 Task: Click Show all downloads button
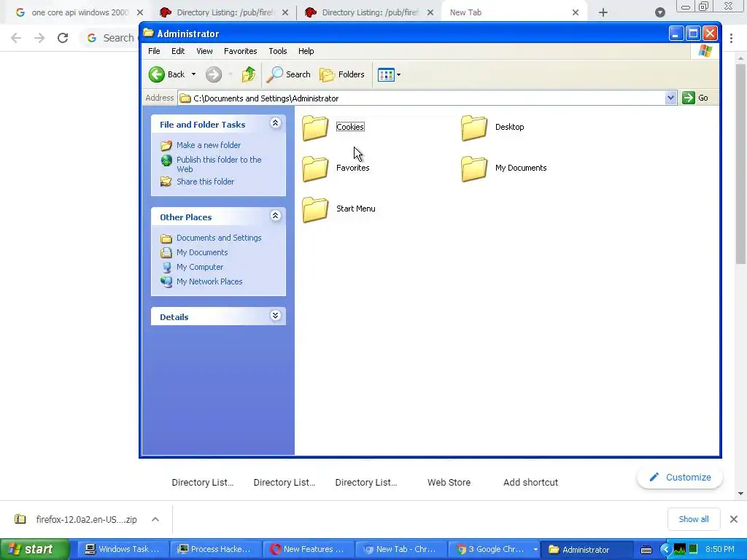(x=694, y=519)
